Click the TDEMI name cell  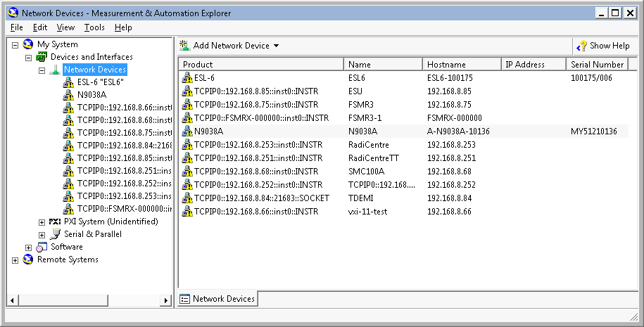tap(360, 198)
